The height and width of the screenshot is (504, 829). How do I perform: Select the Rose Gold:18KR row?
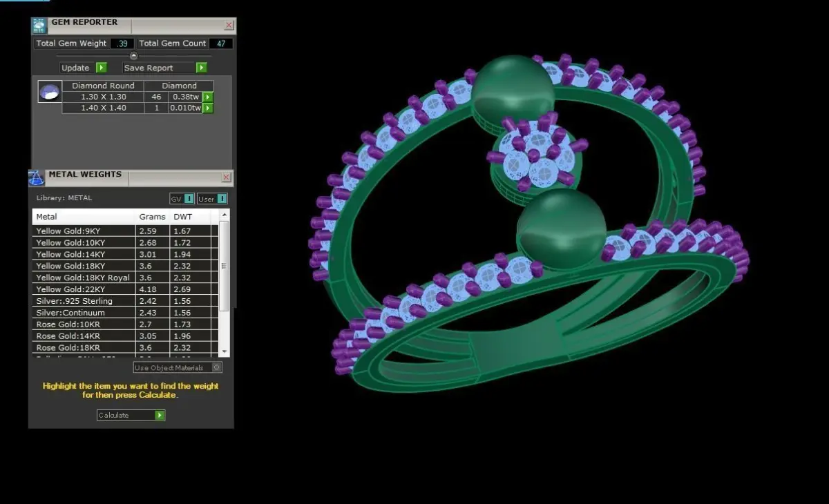coord(125,348)
